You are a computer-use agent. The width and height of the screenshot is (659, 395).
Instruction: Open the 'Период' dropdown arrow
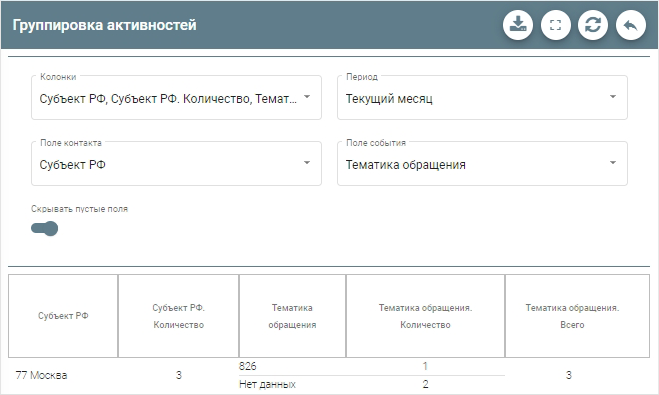[x=613, y=97]
